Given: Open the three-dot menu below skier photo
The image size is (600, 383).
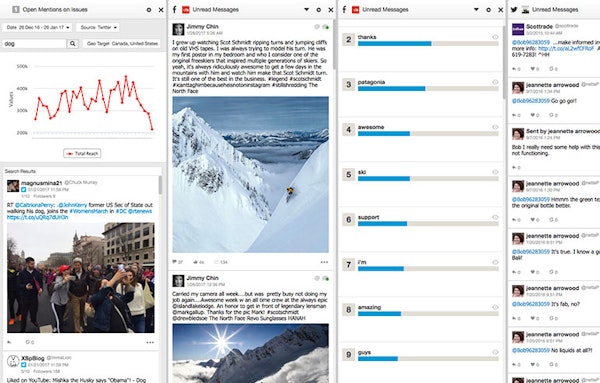Looking at the screenshot, I should 324,262.
